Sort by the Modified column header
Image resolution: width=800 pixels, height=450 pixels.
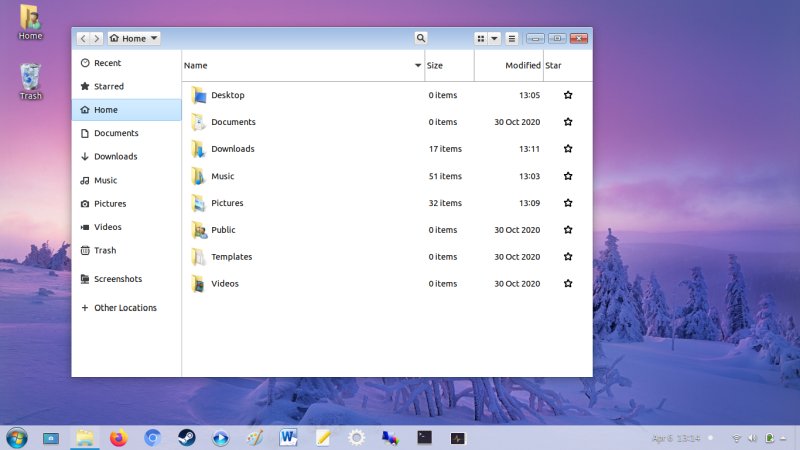(x=509, y=65)
